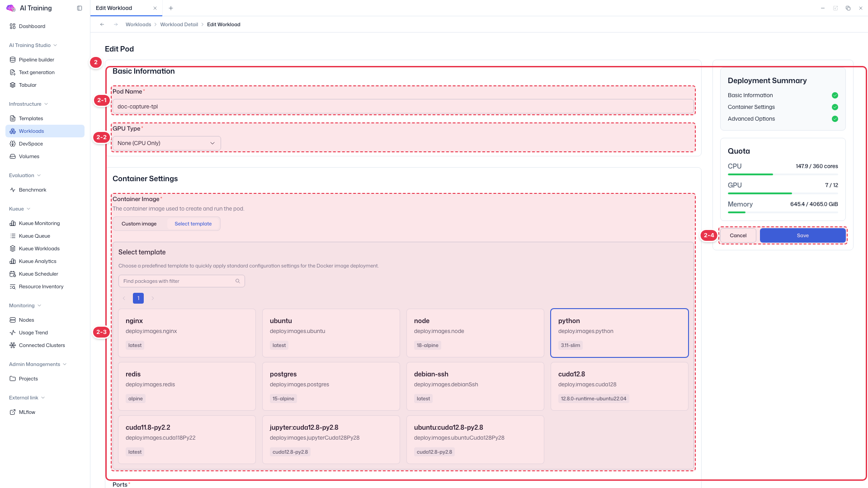The width and height of the screenshot is (868, 488).
Task: Click the CPU quota progress bar
Action: click(783, 174)
